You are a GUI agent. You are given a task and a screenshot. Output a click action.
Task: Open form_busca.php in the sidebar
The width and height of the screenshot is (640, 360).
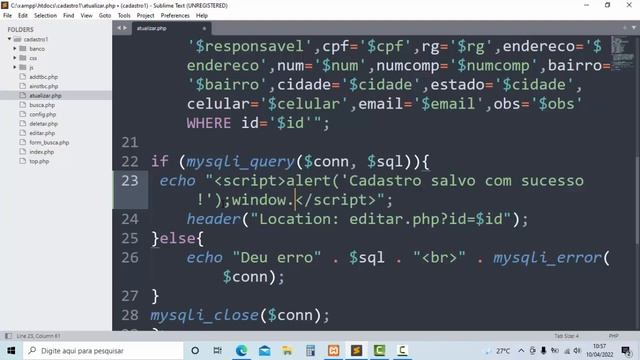click(49, 142)
